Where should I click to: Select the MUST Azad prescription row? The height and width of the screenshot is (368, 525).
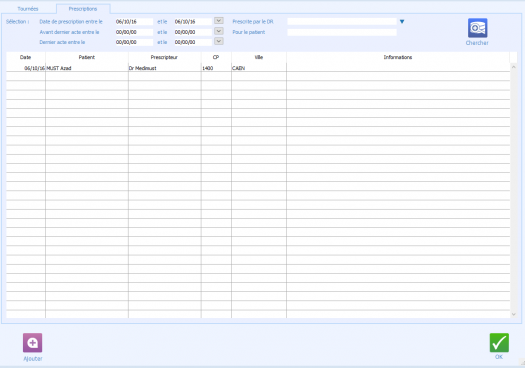tap(258, 68)
